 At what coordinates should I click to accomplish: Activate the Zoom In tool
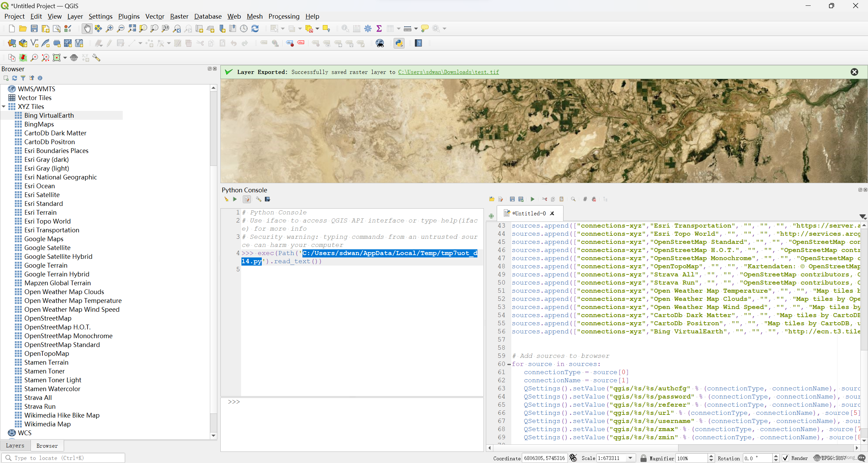point(109,28)
